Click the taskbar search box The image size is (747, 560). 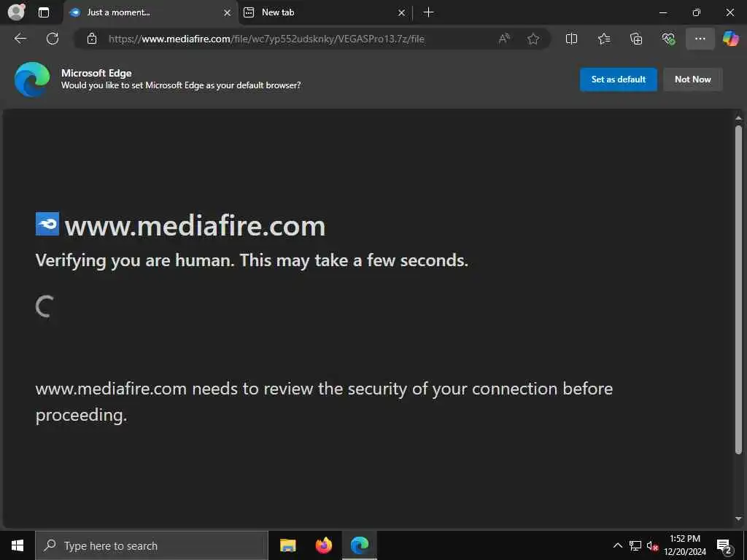152,545
